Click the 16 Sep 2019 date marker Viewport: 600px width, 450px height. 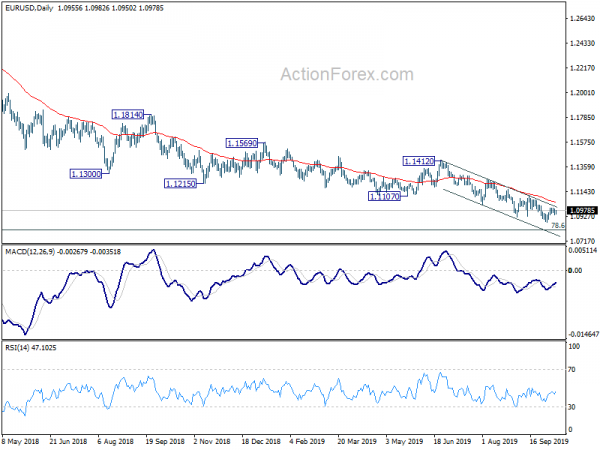[x=549, y=441]
